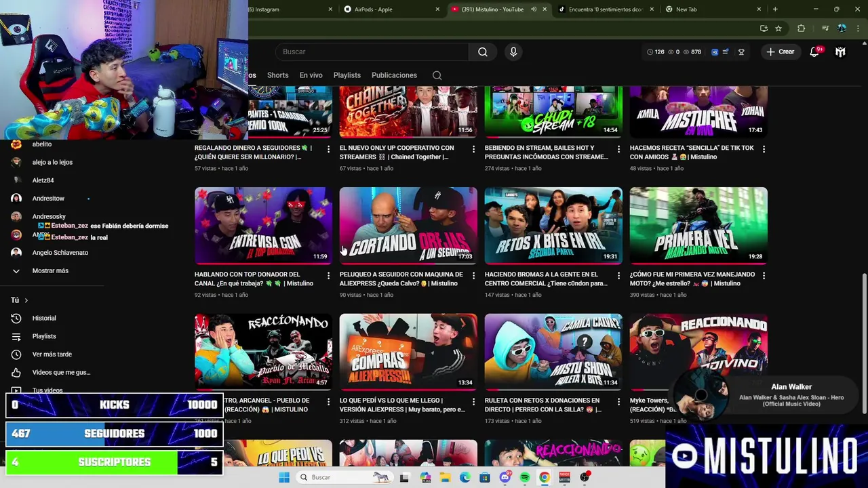868x488 pixels.
Task: Open Aletz84 subscription channel
Action: 43,180
